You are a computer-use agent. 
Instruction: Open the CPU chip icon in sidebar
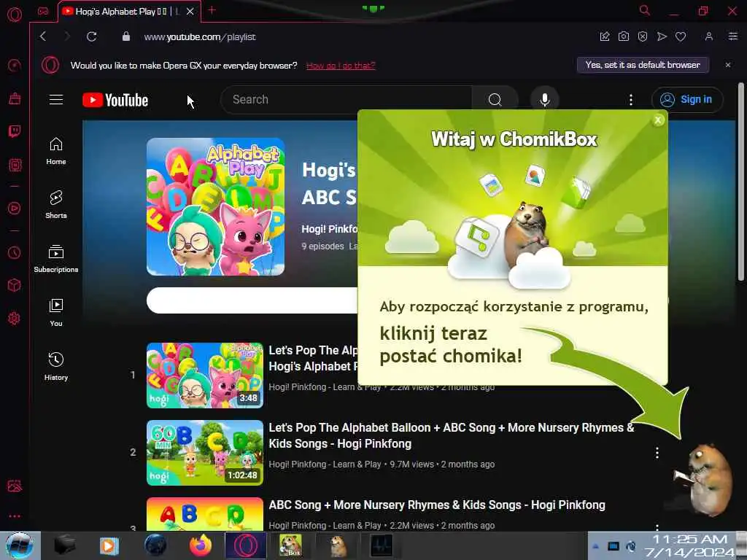click(15, 165)
